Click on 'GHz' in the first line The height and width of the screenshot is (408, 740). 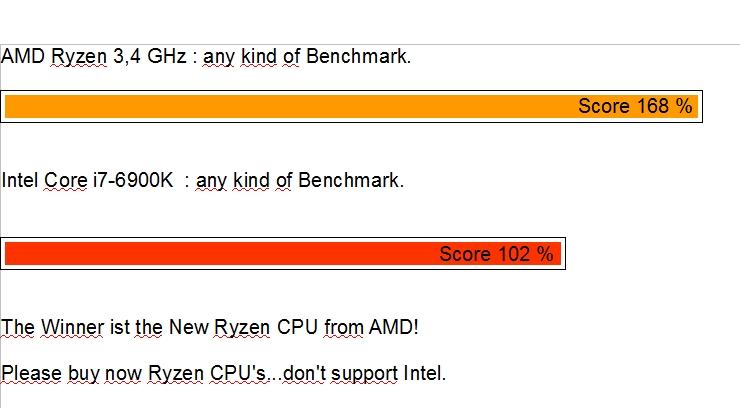click(167, 56)
